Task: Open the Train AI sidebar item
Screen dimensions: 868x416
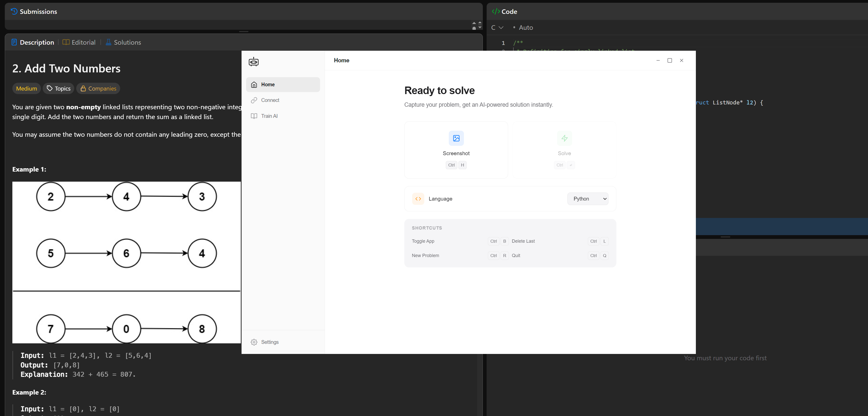Action: pyautogui.click(x=283, y=116)
